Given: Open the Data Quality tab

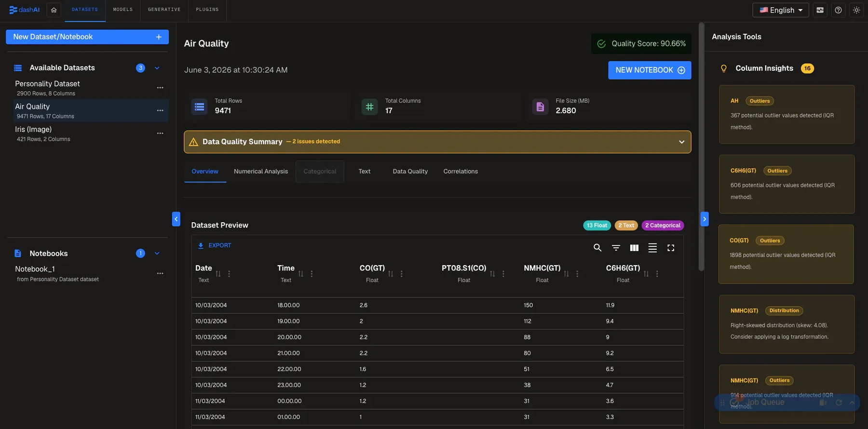Looking at the screenshot, I should (410, 172).
